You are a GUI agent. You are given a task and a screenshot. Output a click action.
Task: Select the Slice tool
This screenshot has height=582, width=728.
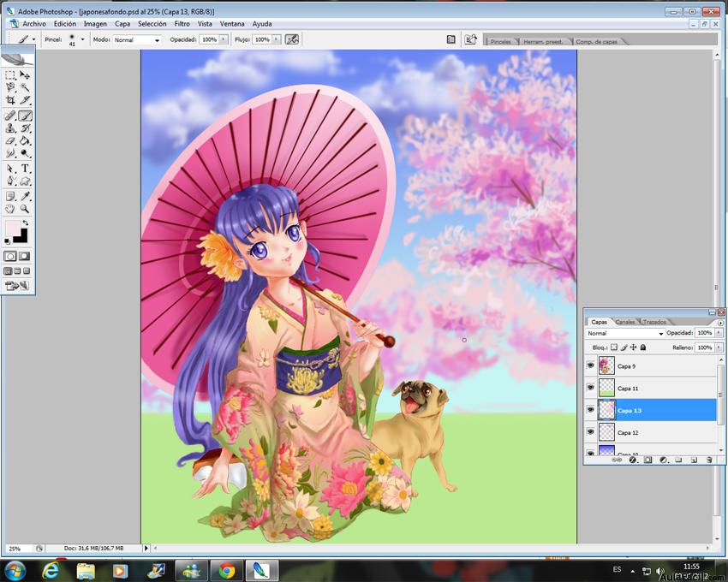25,100
